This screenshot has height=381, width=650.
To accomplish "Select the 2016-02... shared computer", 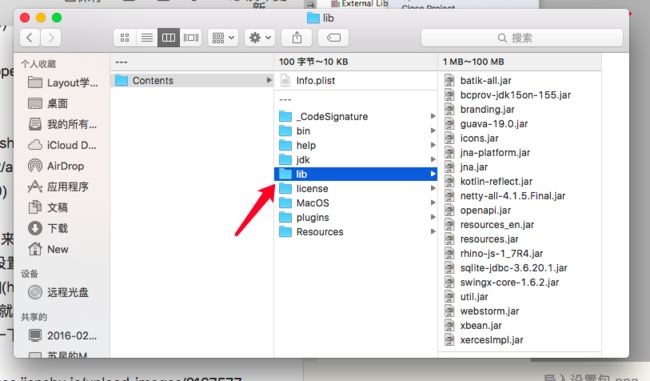I will pyautogui.click(x=63, y=335).
